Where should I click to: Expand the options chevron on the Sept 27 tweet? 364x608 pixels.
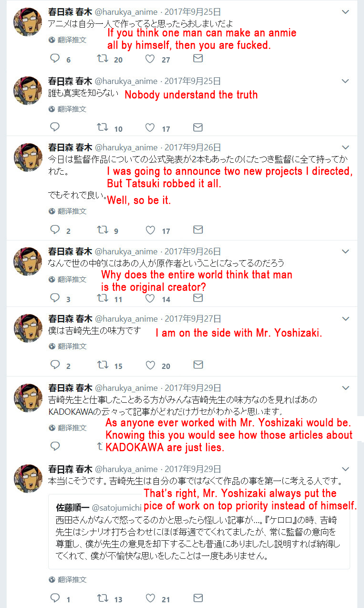click(x=346, y=319)
